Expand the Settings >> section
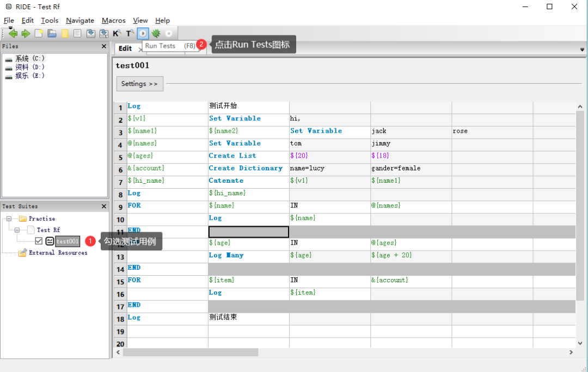The height and width of the screenshot is (372, 588). pos(139,84)
